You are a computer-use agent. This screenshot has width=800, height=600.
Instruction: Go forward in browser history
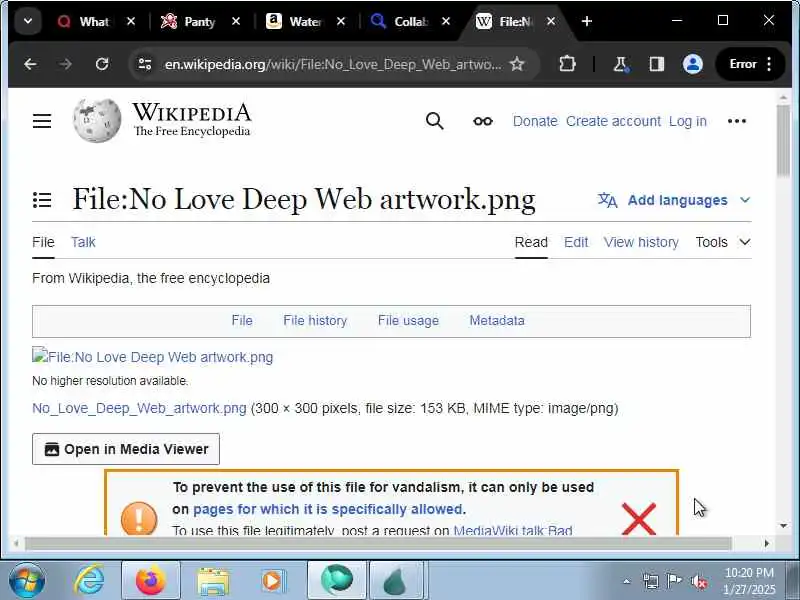pos(65,64)
